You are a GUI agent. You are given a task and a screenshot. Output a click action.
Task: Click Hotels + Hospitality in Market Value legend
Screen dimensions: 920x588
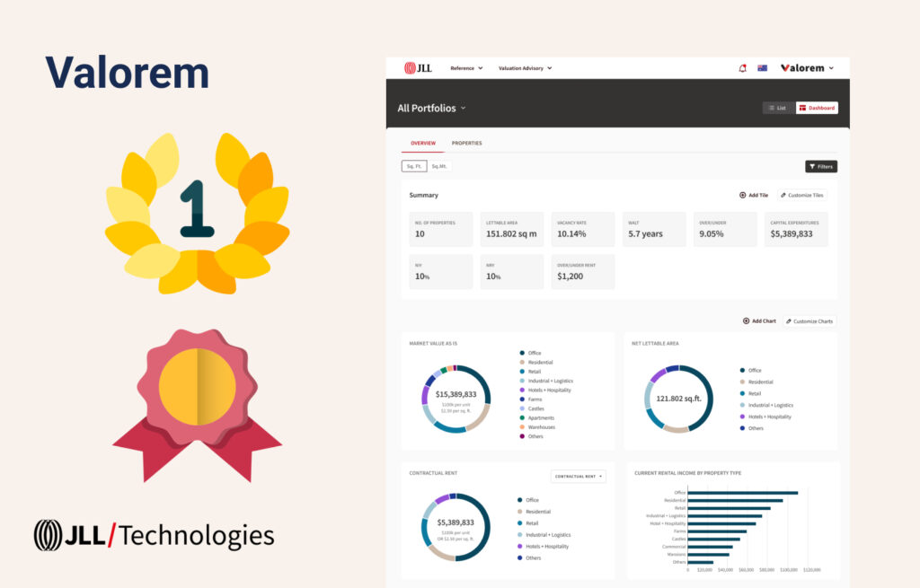[549, 391]
